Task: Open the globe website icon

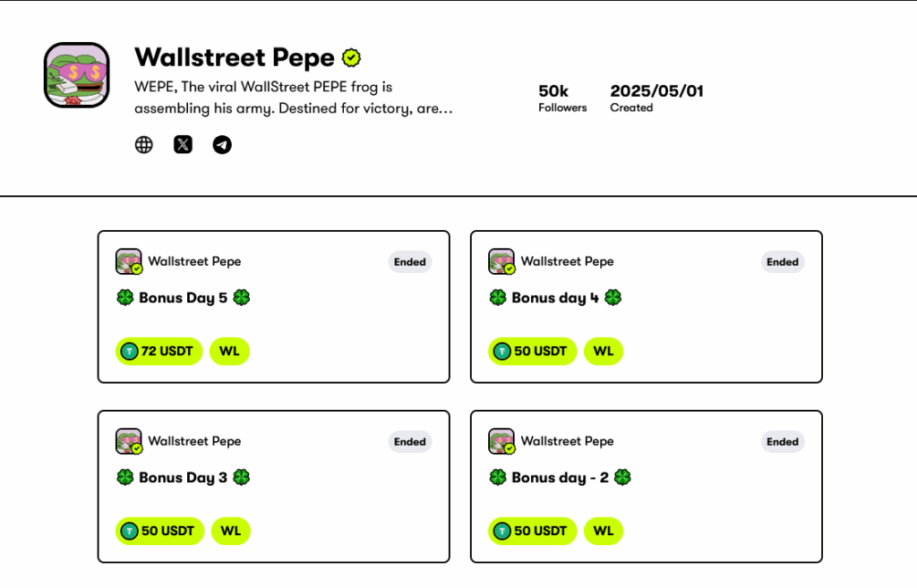Action: click(x=143, y=144)
